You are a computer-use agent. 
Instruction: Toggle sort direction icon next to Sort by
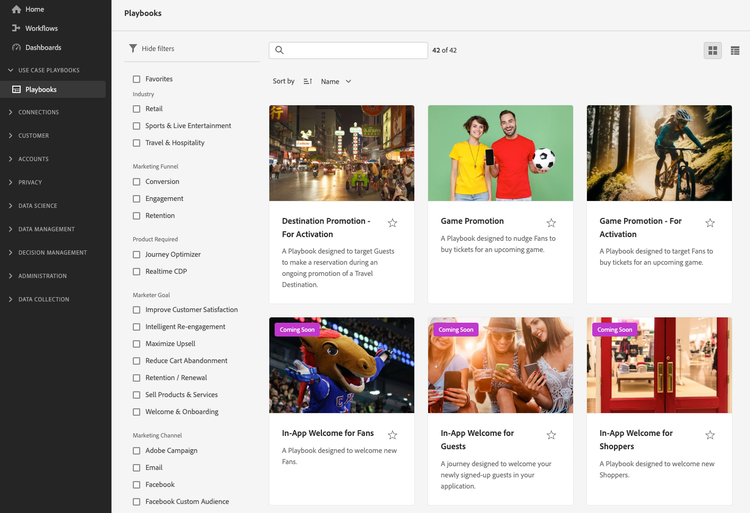pos(308,81)
